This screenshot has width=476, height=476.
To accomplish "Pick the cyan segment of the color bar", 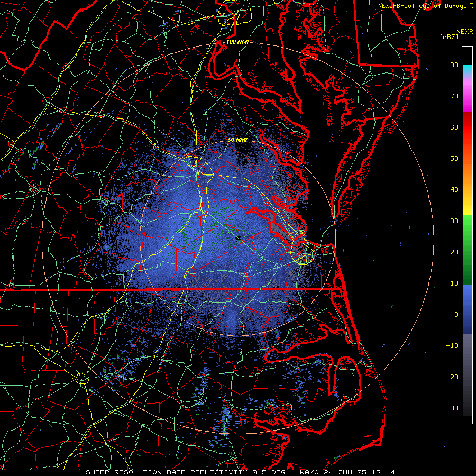I will pos(467,69).
